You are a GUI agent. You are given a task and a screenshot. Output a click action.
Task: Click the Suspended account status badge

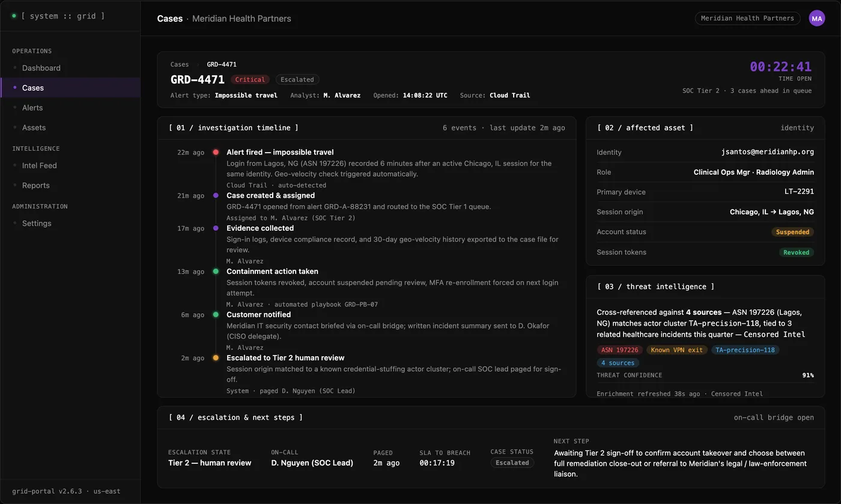[793, 232]
